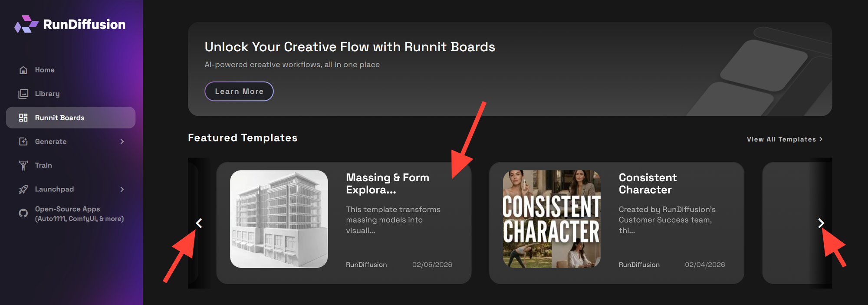
Task: Open the Launchpad menu item
Action: tap(71, 189)
